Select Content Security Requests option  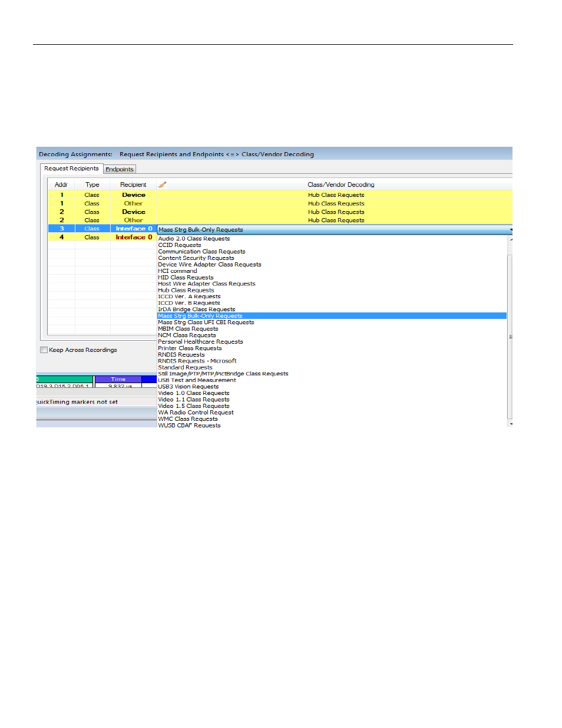pyautogui.click(x=196, y=258)
